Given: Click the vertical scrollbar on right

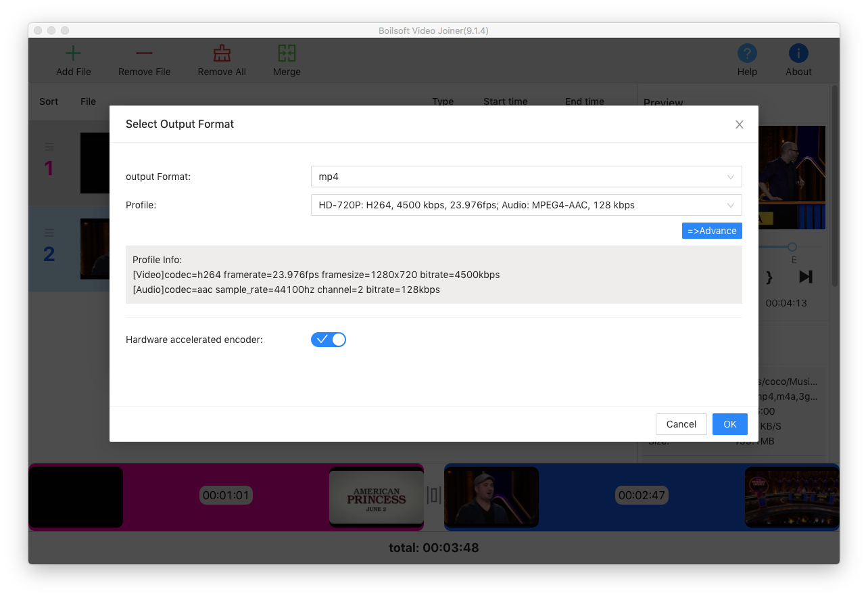Looking at the screenshot, I should tap(835, 185).
